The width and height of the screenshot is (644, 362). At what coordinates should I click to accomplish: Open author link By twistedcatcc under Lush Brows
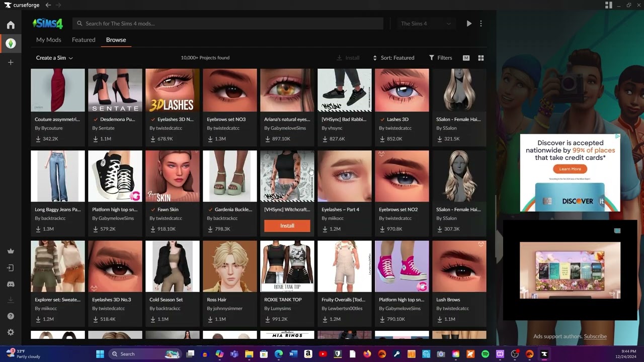pyautogui.click(x=453, y=308)
